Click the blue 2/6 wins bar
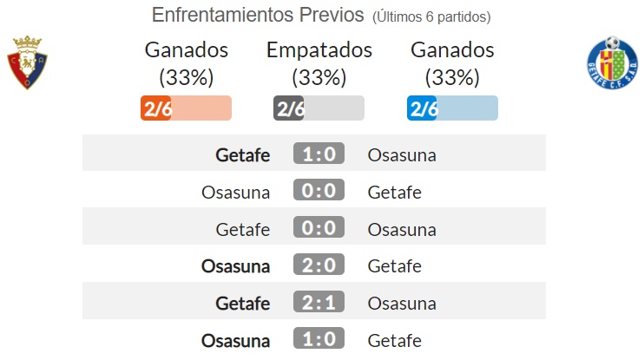Viewport: 644px width, 360px height. [x=452, y=108]
